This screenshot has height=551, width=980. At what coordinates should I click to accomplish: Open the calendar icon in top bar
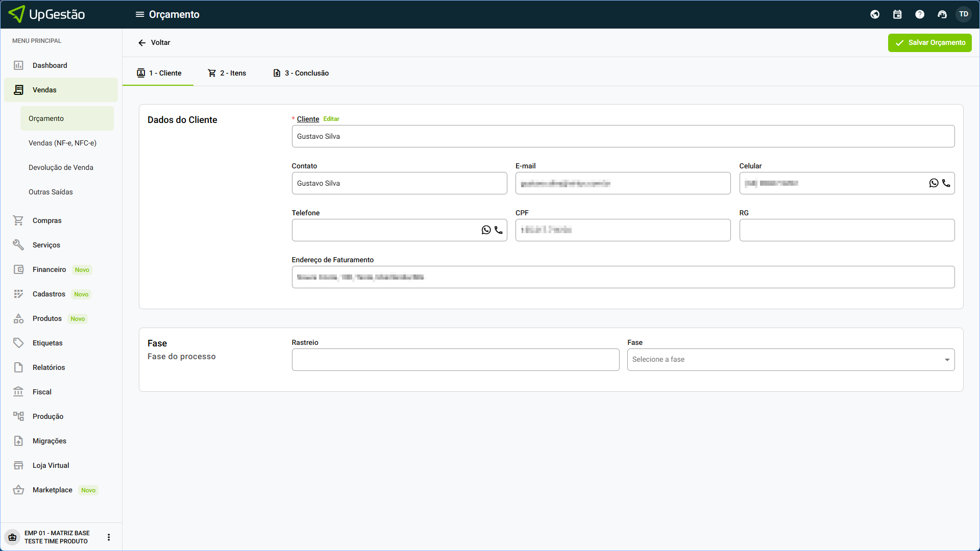tap(897, 14)
